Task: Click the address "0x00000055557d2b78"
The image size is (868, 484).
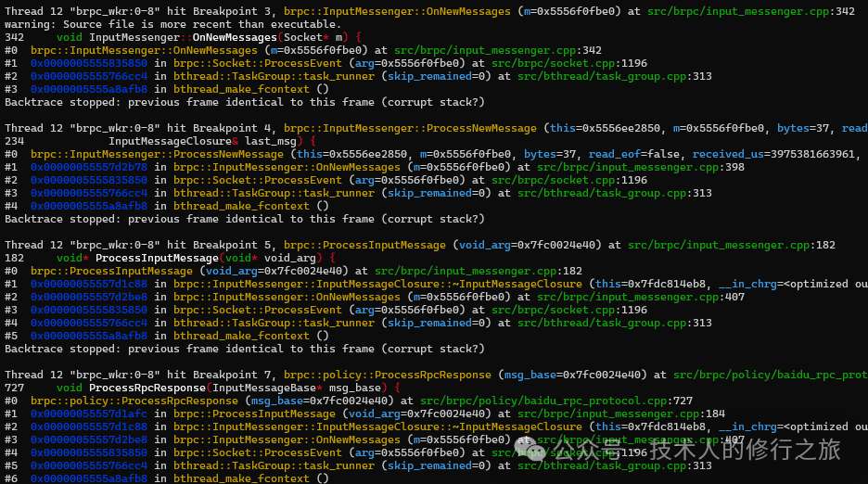Action: (89, 167)
